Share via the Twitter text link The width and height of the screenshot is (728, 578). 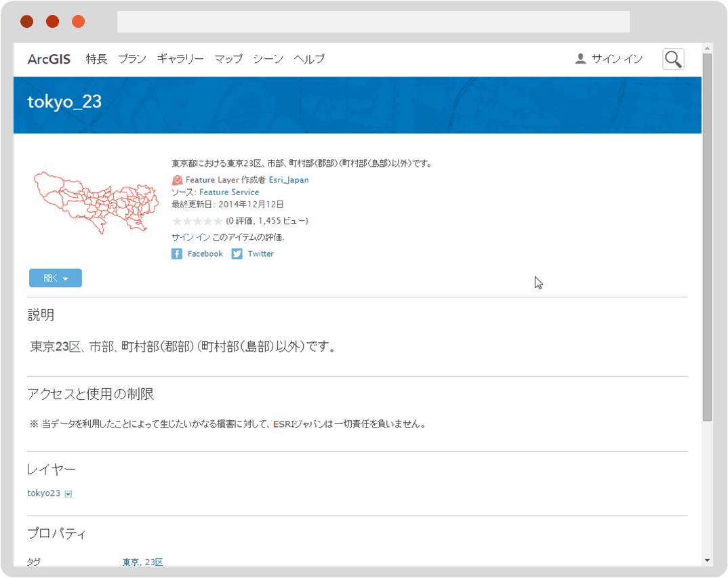tap(260, 254)
